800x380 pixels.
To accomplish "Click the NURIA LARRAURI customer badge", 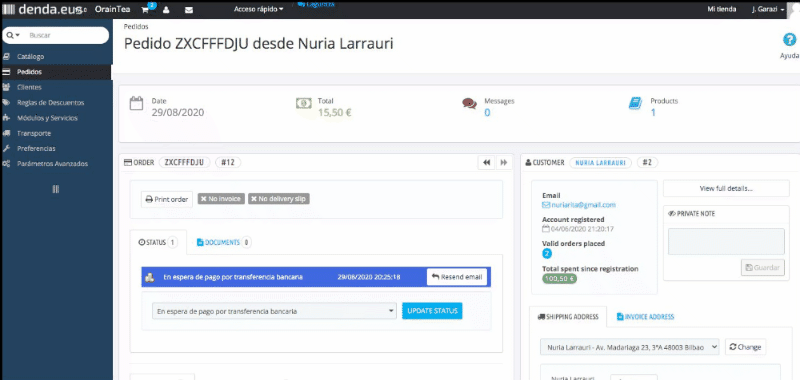I will [601, 162].
